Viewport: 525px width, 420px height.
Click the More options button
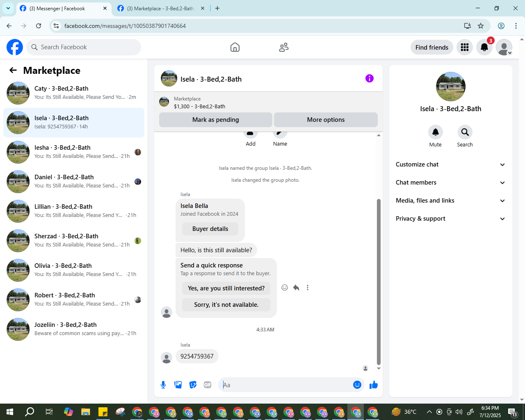click(326, 120)
